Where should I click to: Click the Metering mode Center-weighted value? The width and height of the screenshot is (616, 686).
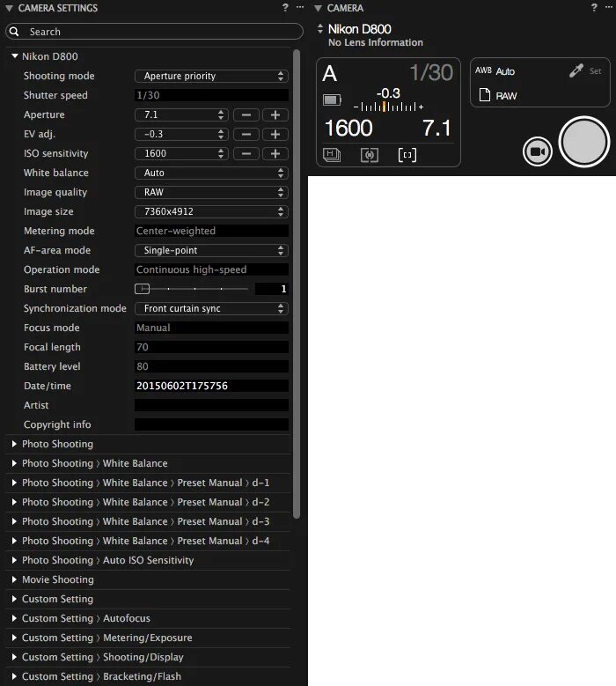click(x=211, y=231)
